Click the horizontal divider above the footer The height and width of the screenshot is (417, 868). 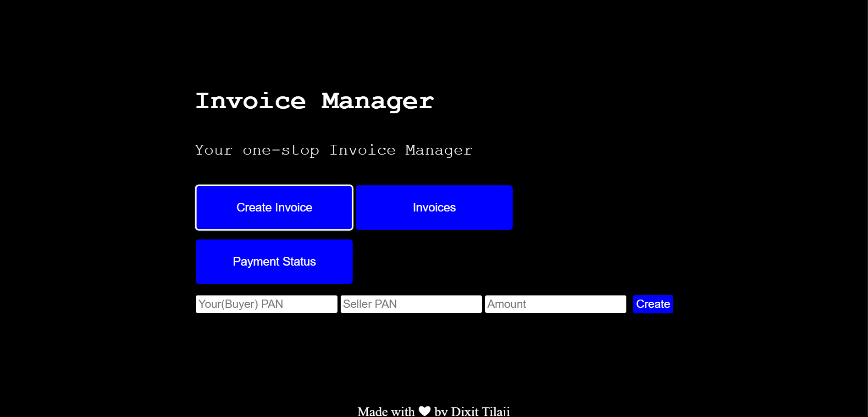pos(434,375)
